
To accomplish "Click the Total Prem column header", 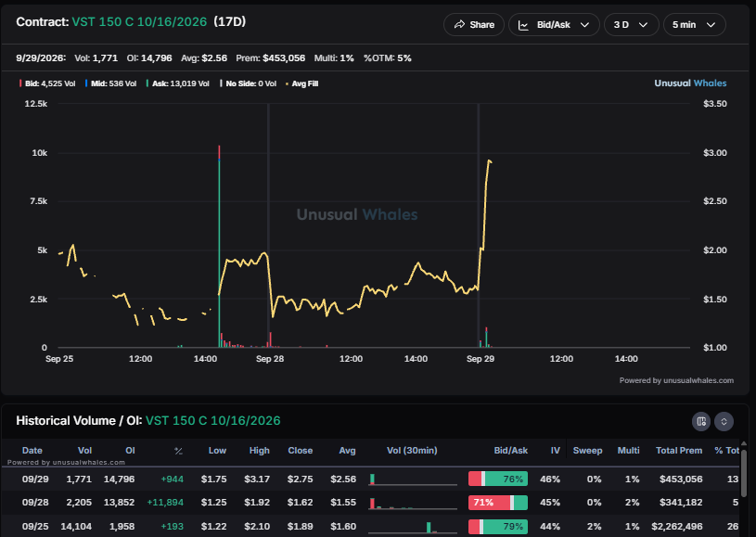I will (679, 450).
